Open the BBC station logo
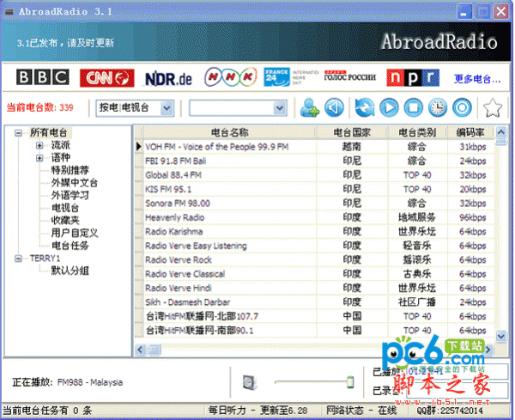The width and height of the screenshot is (515, 420). [x=43, y=77]
